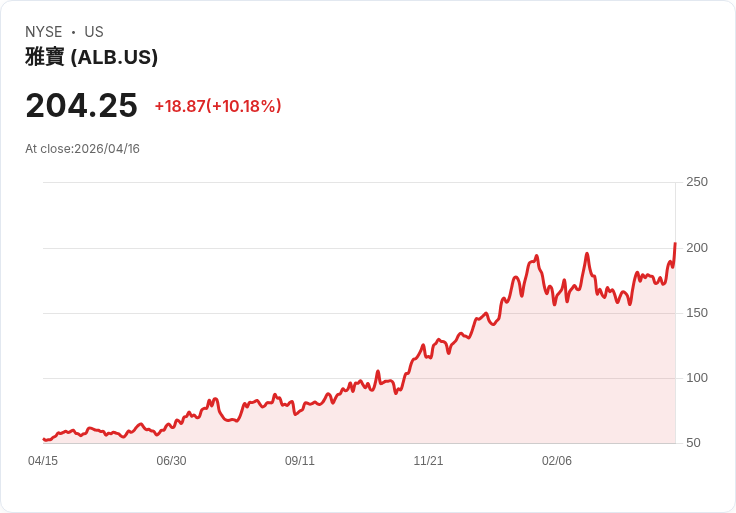Select the 04/15 date axis label
Screen dimensions: 736x513
pos(43,460)
